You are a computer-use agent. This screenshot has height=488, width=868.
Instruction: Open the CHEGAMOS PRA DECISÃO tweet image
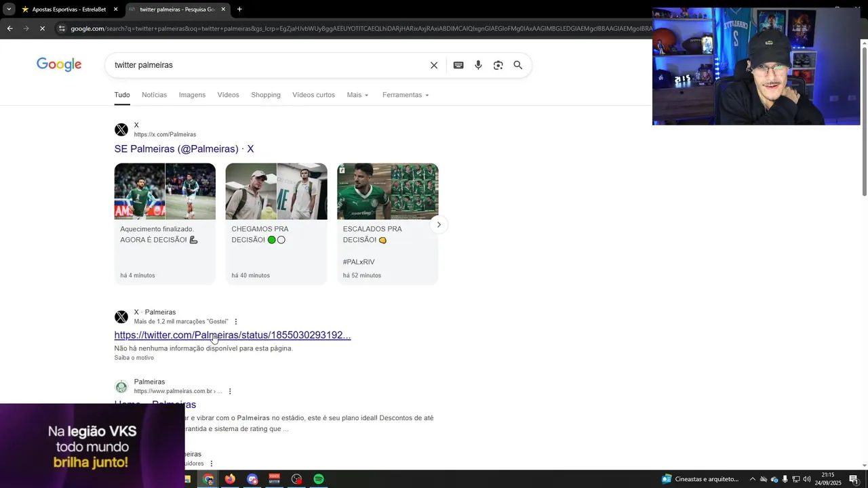(276, 191)
